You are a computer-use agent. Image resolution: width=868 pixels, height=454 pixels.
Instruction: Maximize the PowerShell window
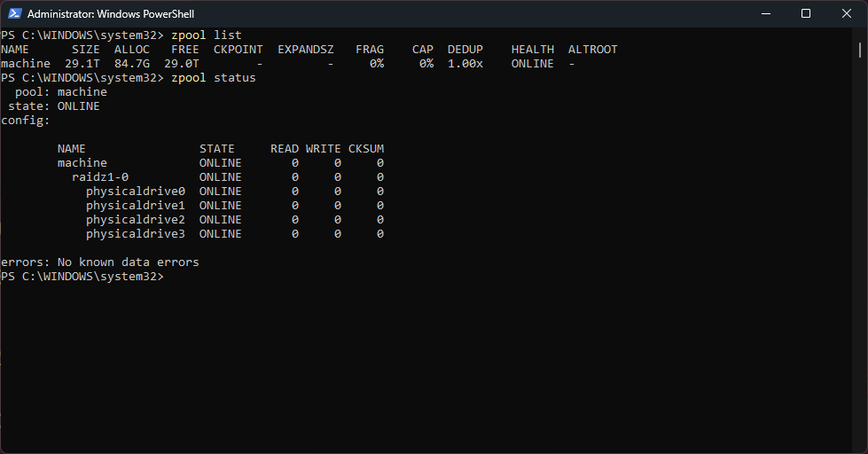(806, 13)
